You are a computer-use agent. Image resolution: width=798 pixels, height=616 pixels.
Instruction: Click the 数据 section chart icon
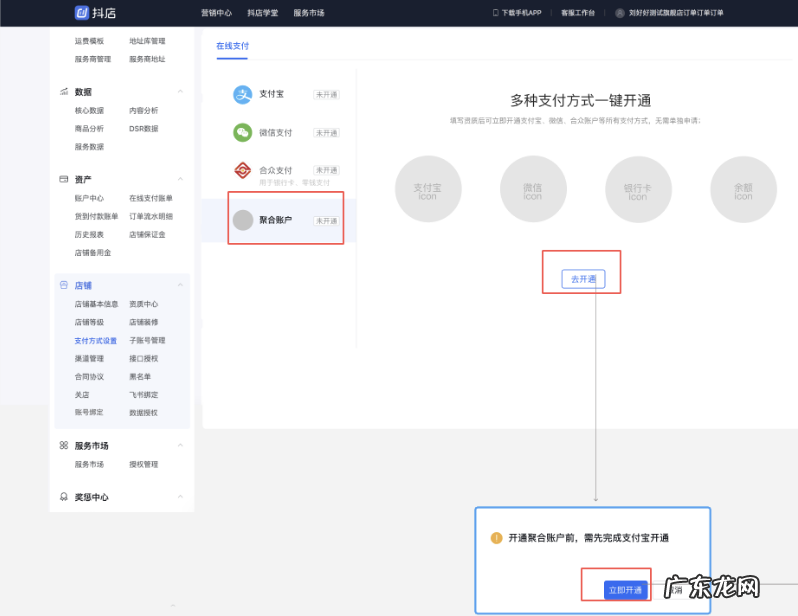(64, 92)
